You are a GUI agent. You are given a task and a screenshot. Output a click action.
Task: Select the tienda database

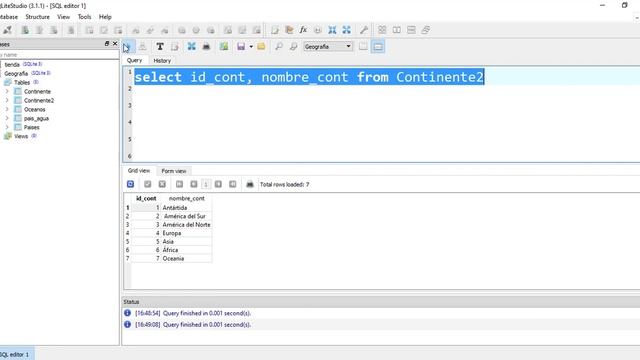point(12,64)
